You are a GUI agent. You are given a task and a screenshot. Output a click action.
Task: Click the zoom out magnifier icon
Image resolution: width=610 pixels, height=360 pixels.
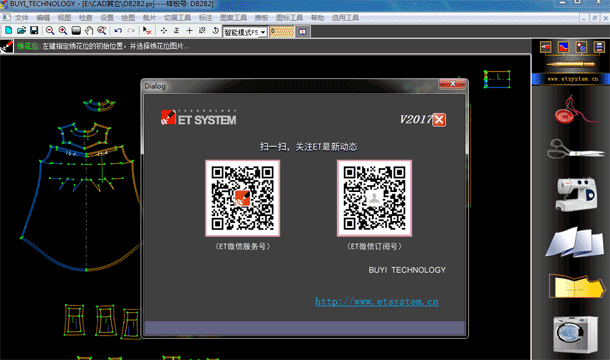[x=50, y=30]
